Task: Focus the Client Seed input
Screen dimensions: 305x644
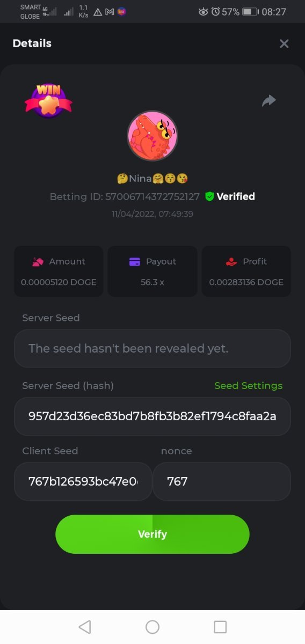Action: click(x=83, y=481)
